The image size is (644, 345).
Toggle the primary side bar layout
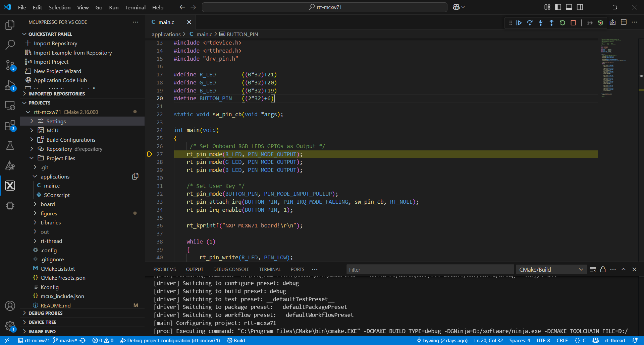pos(558,7)
